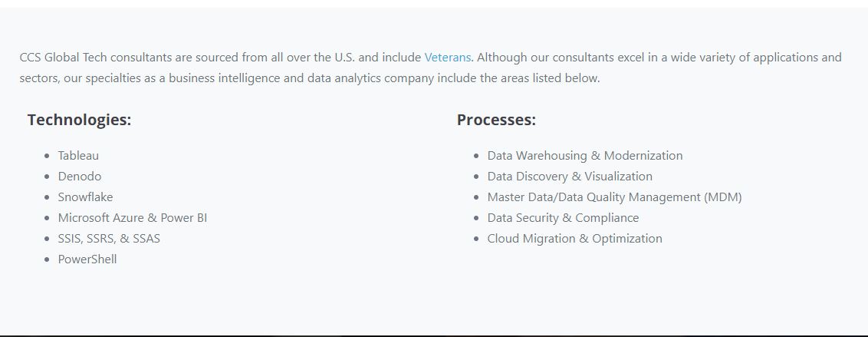868x337 pixels.
Task: Click the bullet beside Snowflake
Action: [47, 197]
